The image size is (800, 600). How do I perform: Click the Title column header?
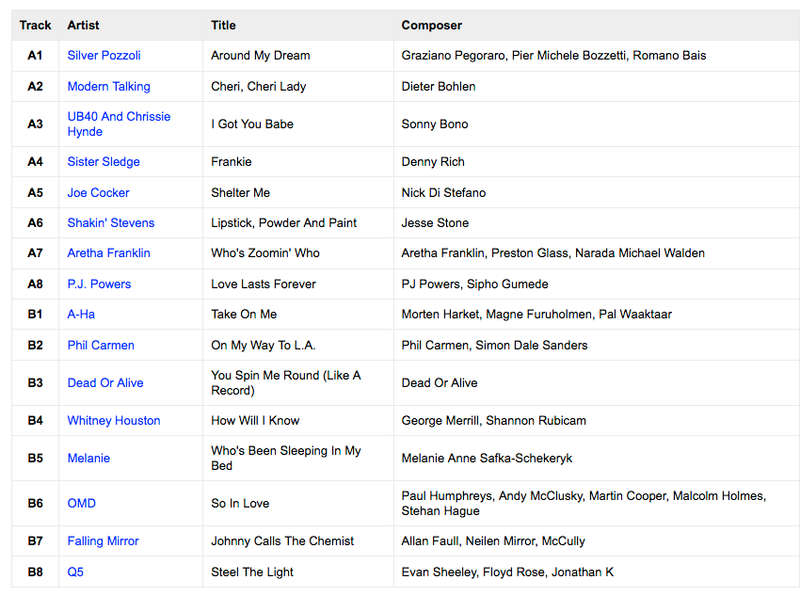click(223, 26)
